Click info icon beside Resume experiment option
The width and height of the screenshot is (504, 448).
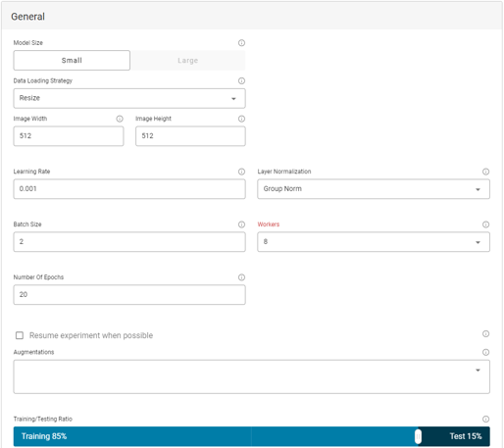pyautogui.click(x=485, y=333)
